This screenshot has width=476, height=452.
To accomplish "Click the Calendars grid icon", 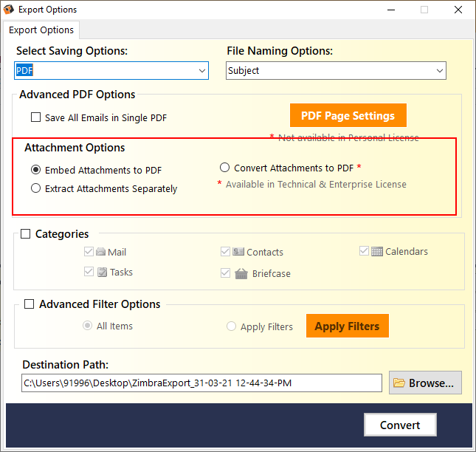I will coord(377,252).
